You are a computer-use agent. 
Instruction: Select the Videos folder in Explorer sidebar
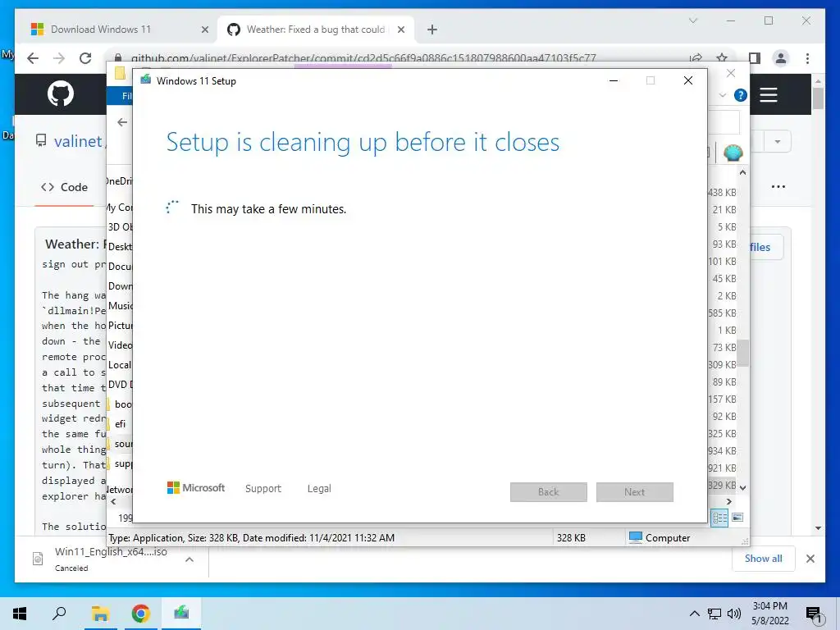click(120, 345)
